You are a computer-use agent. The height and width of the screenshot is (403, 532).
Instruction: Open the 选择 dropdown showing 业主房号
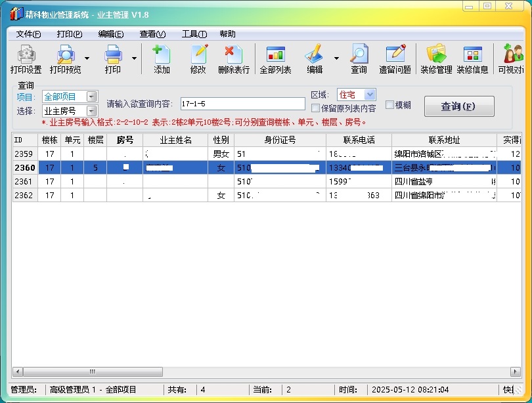coord(91,111)
